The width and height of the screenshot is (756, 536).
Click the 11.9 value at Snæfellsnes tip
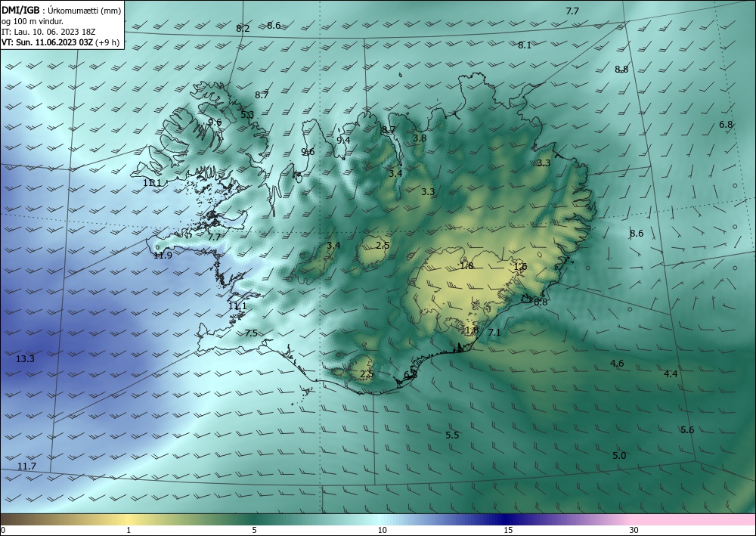[x=163, y=255]
